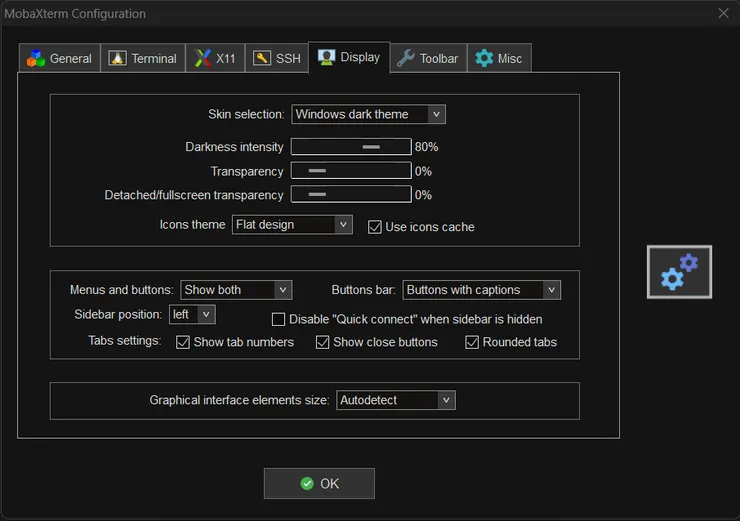This screenshot has height=521, width=740.
Task: Toggle the Rounded tabs checkbox
Action: click(x=472, y=342)
